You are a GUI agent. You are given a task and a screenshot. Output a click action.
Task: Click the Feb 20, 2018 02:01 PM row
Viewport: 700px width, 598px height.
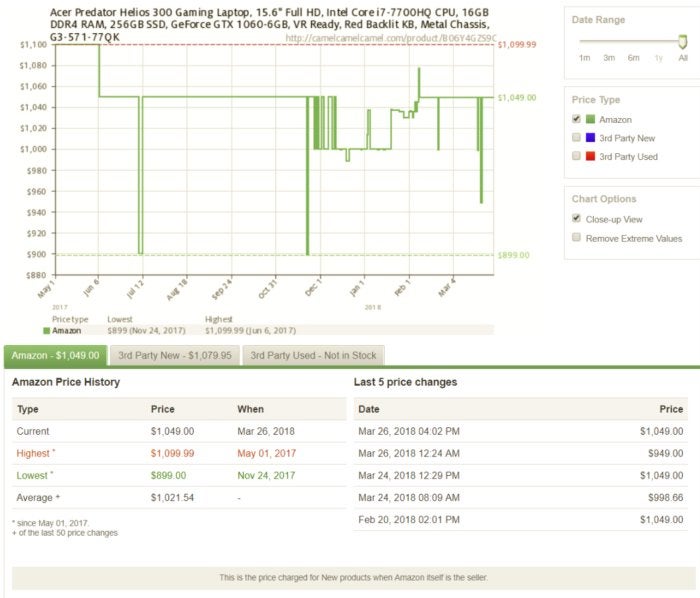click(x=521, y=520)
